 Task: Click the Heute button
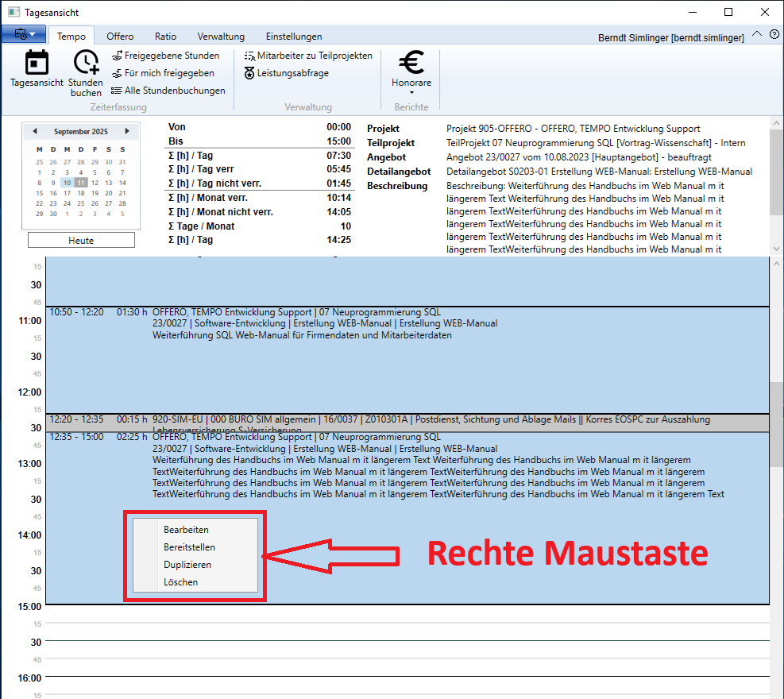(x=81, y=240)
